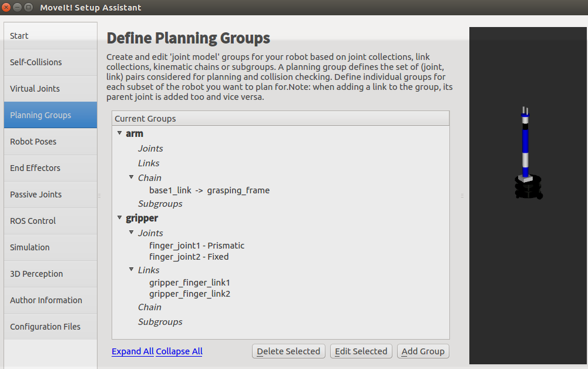Select gripper_finger_link2 row
Viewport: 588px width, 369px height.
(190, 294)
